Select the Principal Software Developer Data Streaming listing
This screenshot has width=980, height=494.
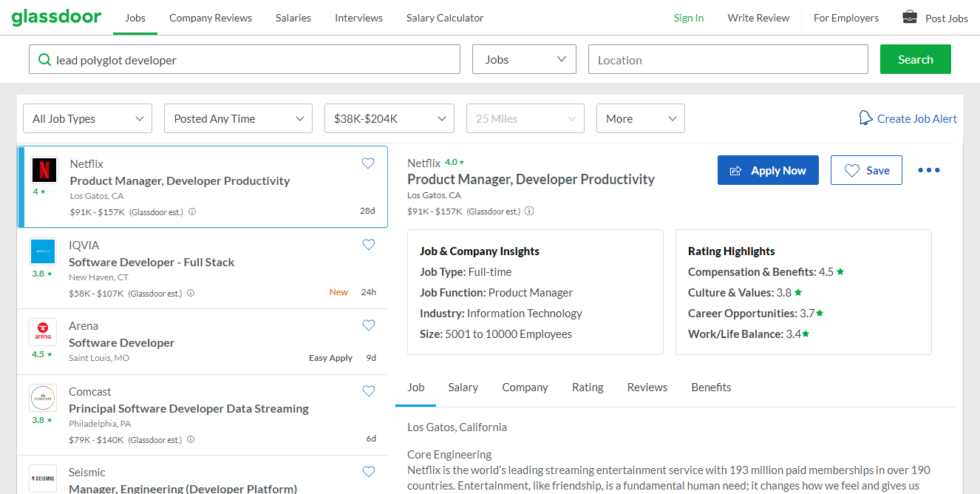coord(188,408)
